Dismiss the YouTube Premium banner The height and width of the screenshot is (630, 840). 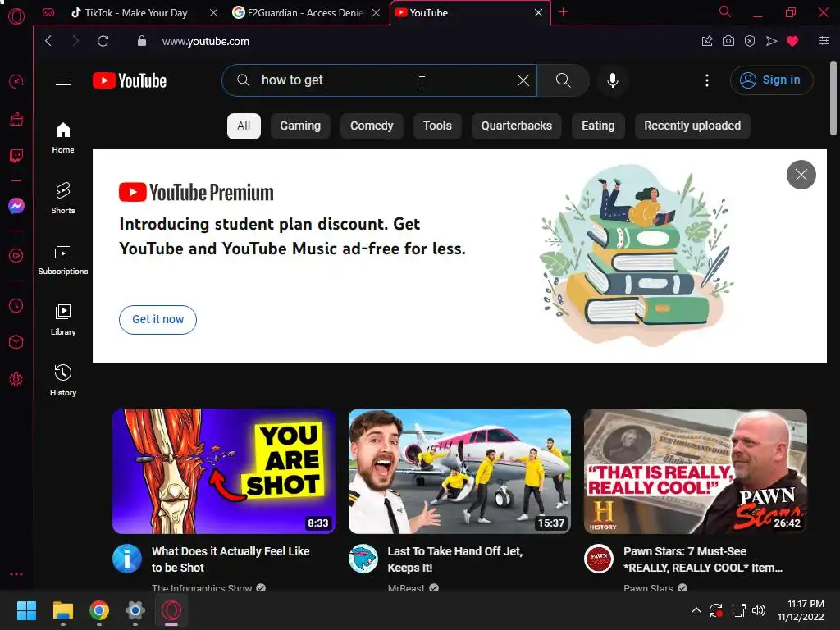801,175
